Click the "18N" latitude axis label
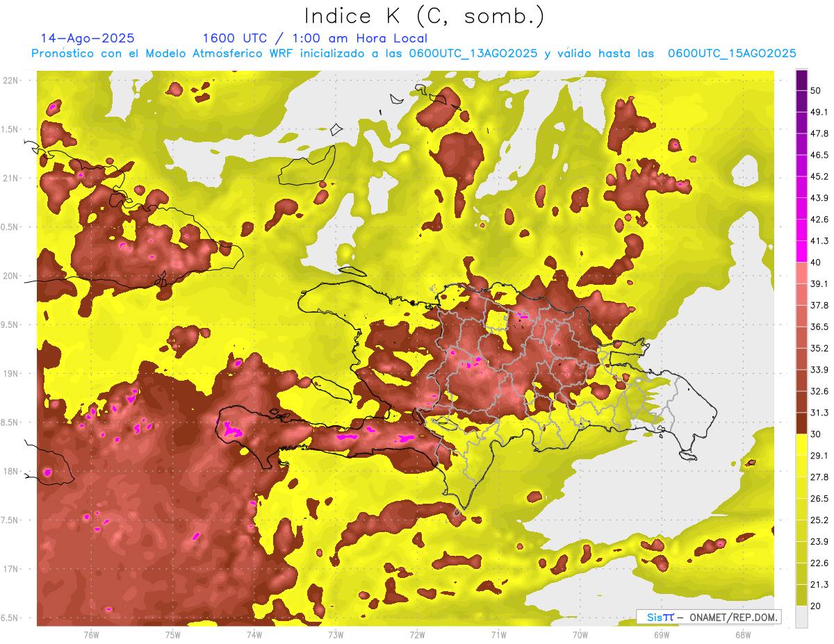Viewport: 834px width, 644px height. (x=10, y=471)
